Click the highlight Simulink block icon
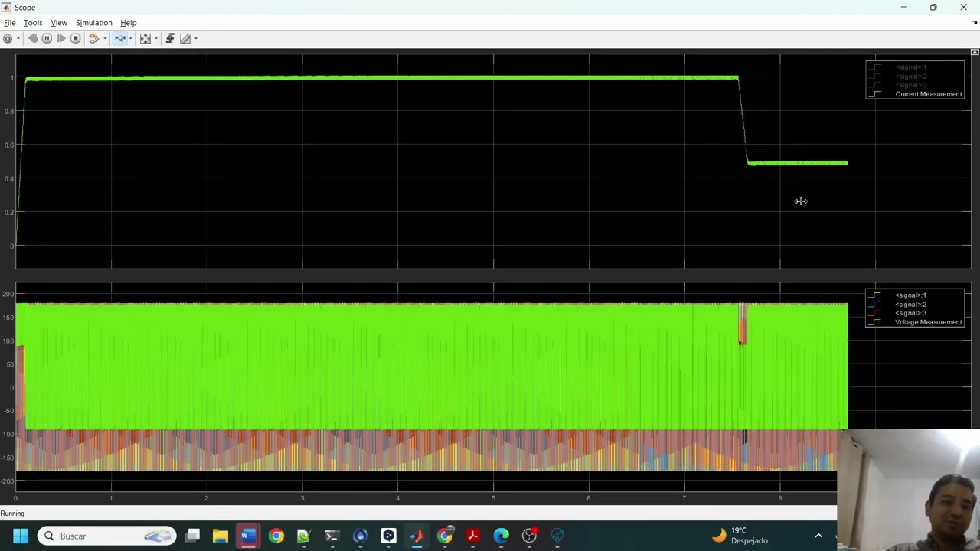This screenshot has height=551, width=980. point(93,38)
